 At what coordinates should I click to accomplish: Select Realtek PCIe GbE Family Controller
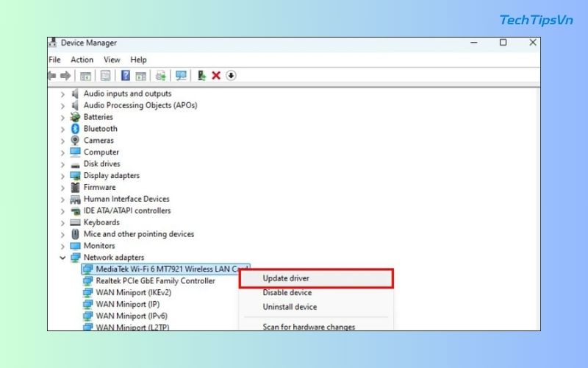click(x=155, y=281)
